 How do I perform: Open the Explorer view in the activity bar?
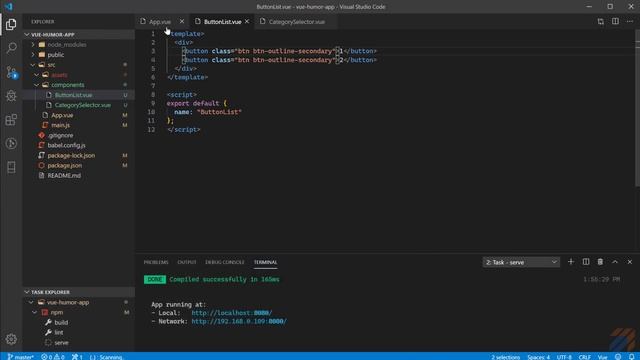(11, 24)
